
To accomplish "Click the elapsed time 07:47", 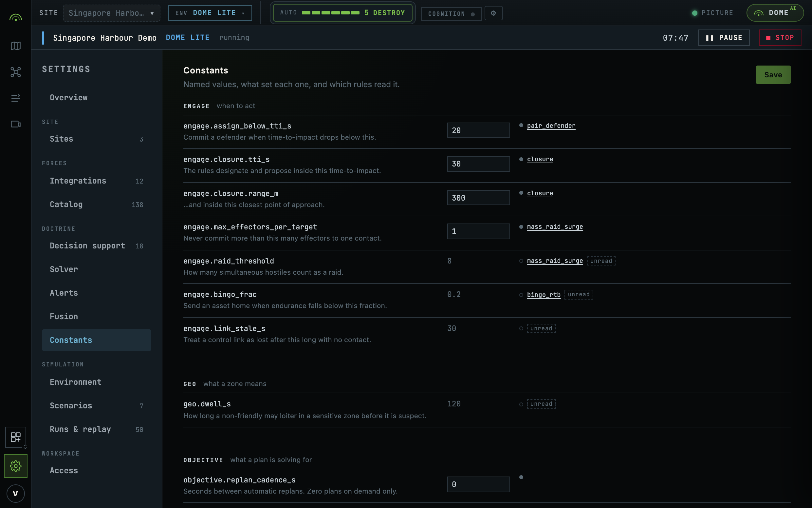I will coord(675,38).
